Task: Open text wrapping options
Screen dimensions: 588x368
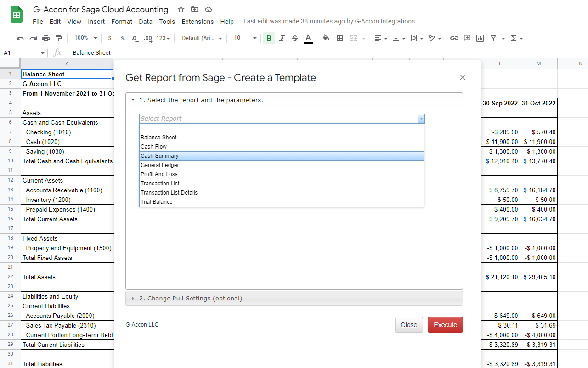Action: pyautogui.click(x=416, y=38)
